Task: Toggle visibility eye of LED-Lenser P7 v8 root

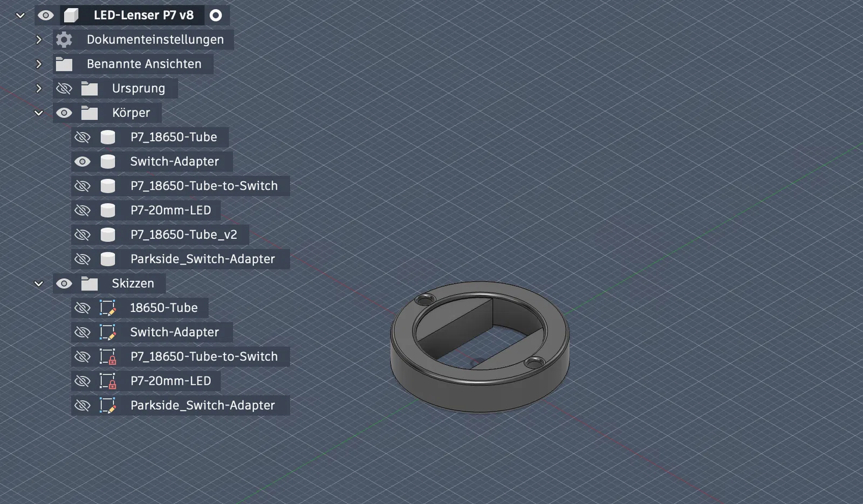Action: click(46, 15)
